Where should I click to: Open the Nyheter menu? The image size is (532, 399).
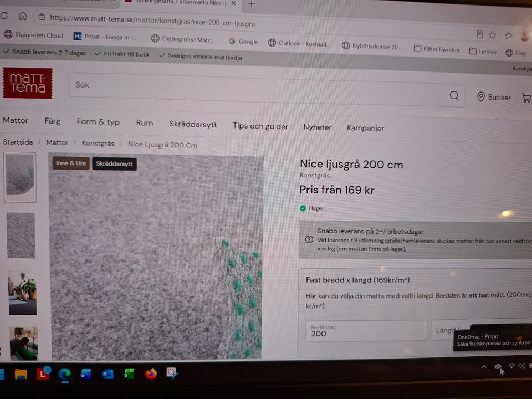(x=317, y=127)
